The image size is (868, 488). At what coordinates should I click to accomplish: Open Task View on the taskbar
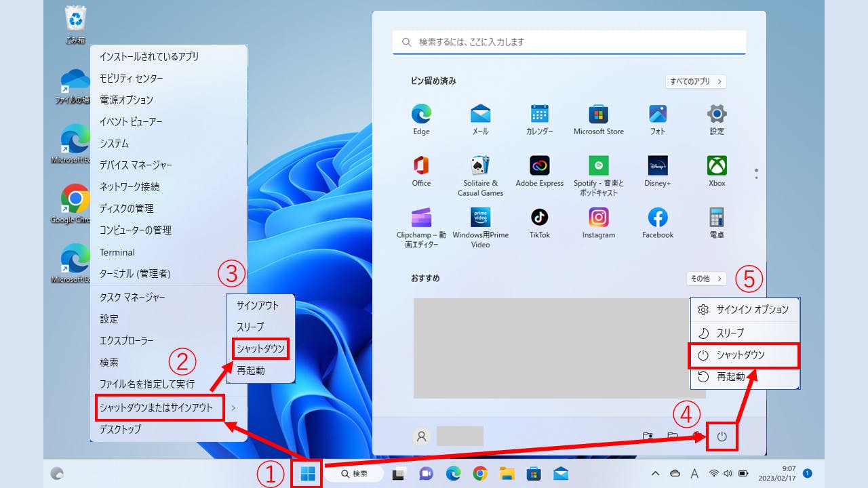pyautogui.click(x=399, y=474)
